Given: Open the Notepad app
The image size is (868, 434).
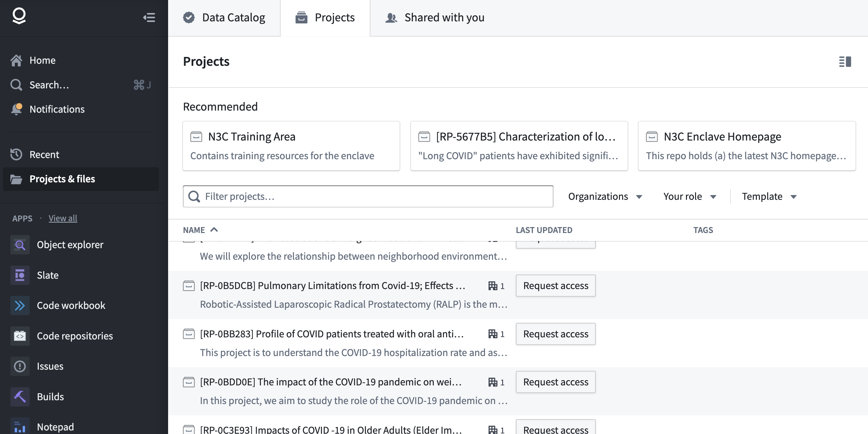Looking at the screenshot, I should coord(55,425).
